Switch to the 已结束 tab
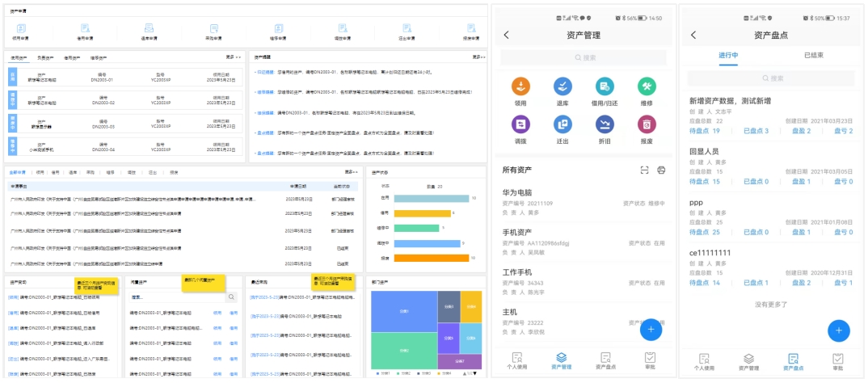This screenshot has height=383, width=868. 814,55
